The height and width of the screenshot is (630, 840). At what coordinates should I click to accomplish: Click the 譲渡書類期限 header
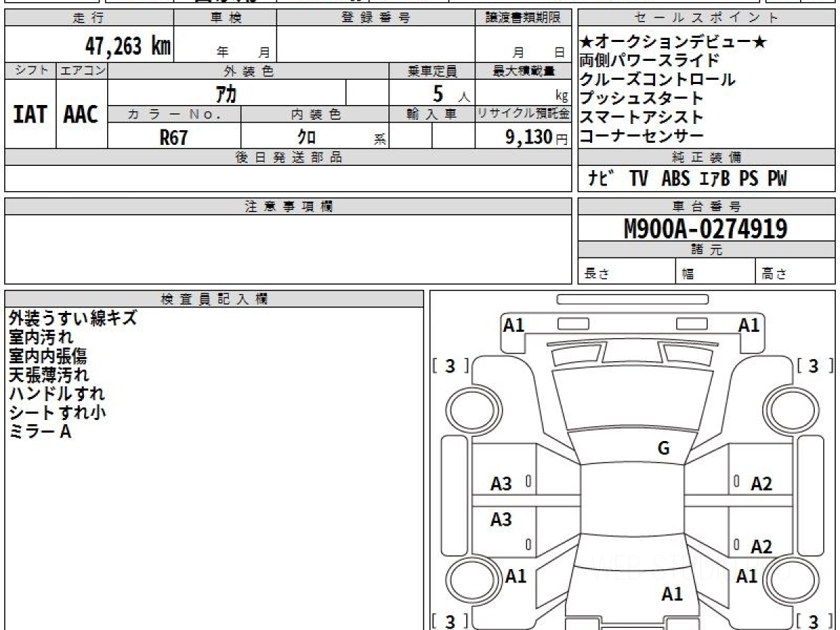coord(524,17)
